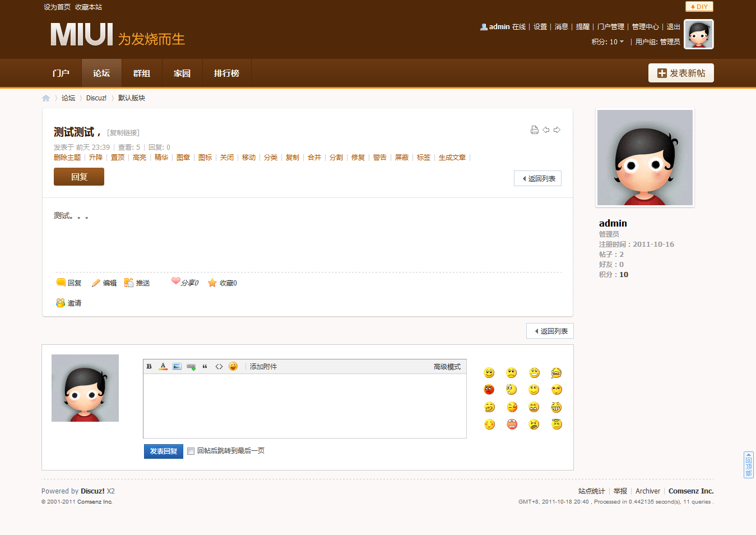The height and width of the screenshot is (535, 756).
Task: Click the home icon in breadcrumb
Action: (x=46, y=98)
